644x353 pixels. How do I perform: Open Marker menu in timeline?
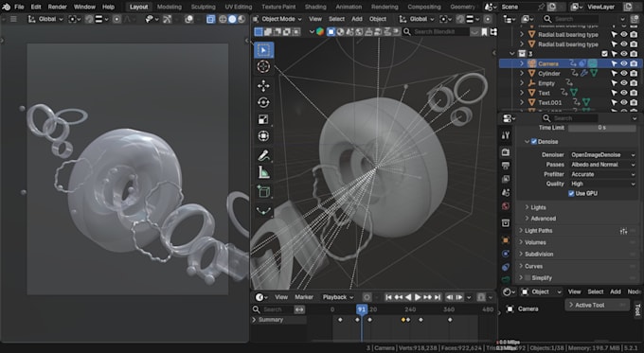coord(304,297)
